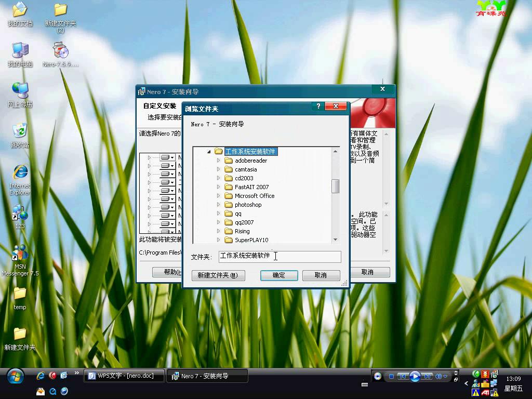Switch to WPS文字 - [nero.doc] taskbar button

pos(124,376)
